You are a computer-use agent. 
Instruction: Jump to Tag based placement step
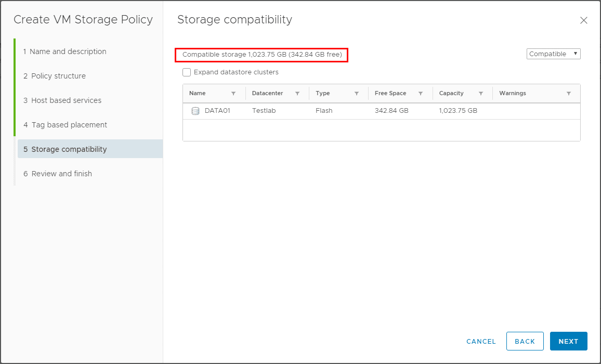[x=69, y=125]
